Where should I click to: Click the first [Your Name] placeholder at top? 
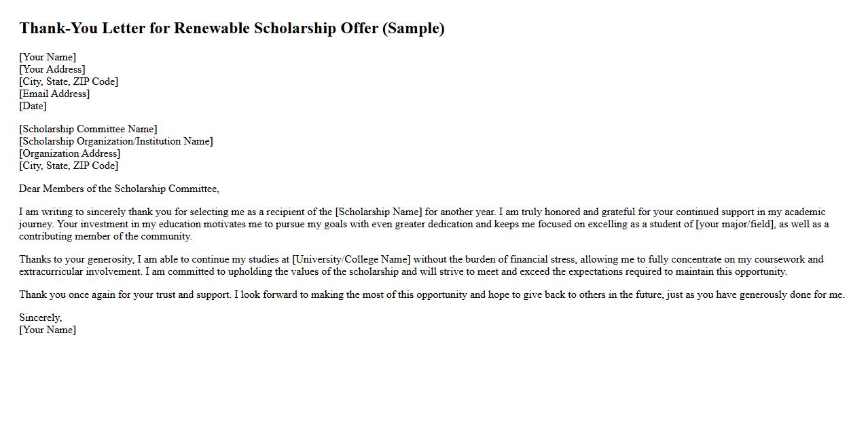(48, 57)
